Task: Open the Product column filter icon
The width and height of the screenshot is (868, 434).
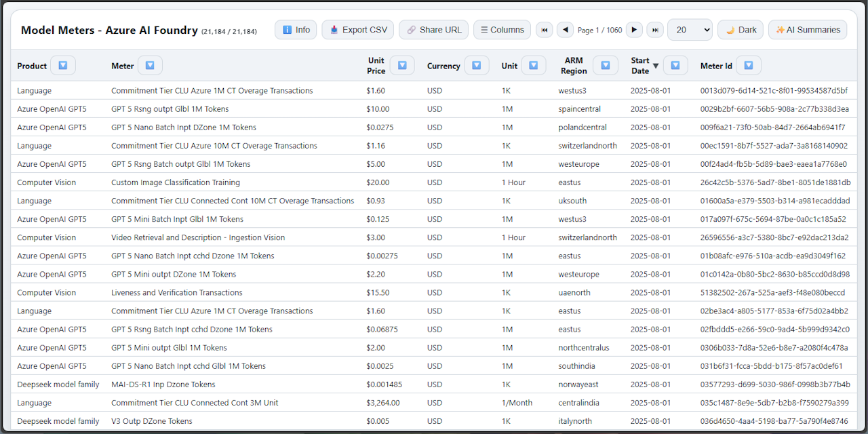Action: (62, 65)
